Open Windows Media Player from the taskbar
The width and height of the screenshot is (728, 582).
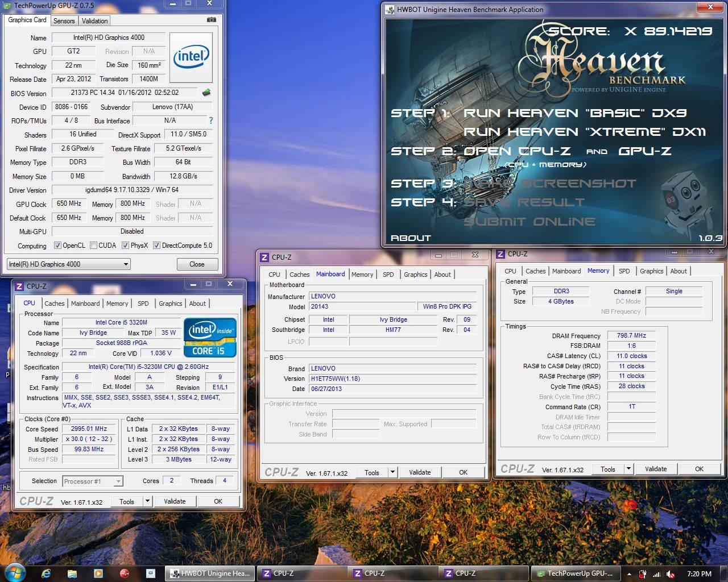point(98,573)
